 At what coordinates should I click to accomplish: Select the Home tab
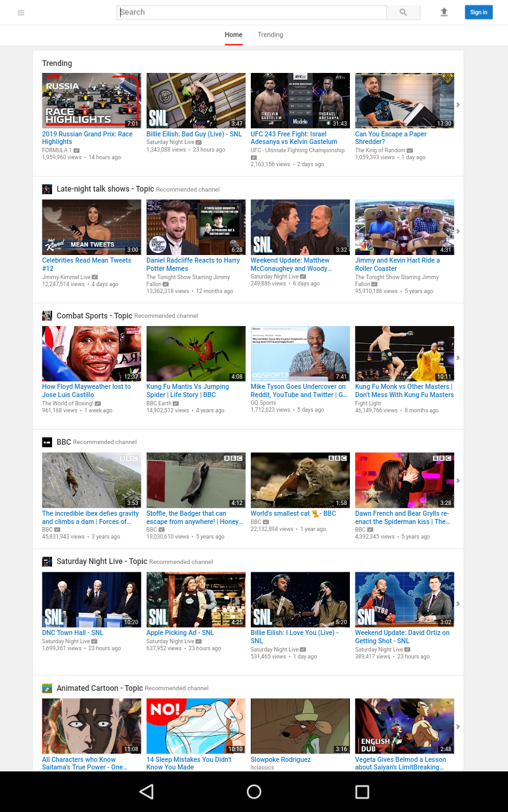[x=233, y=35]
